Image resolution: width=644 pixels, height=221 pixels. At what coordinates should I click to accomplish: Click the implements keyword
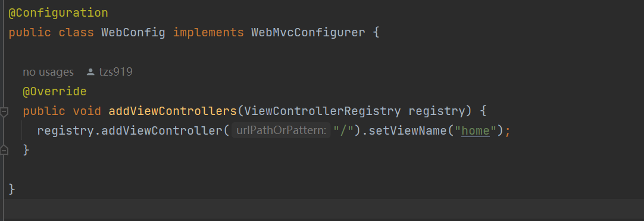point(208,32)
